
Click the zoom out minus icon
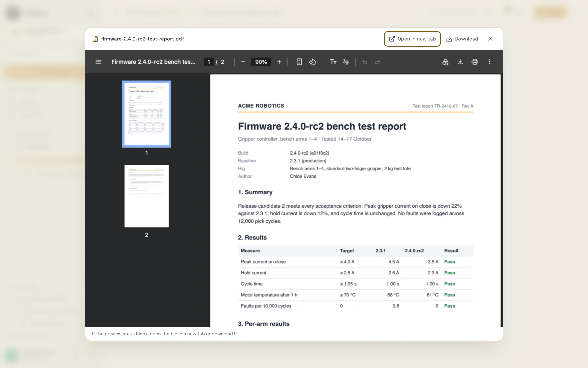243,62
